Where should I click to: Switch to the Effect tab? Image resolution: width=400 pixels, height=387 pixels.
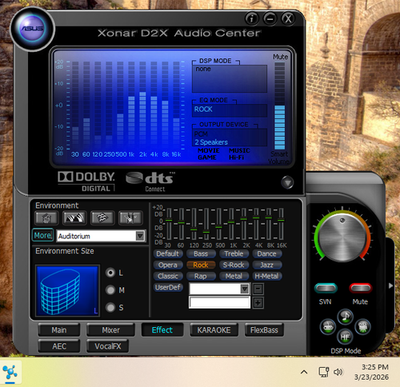pyautogui.click(x=162, y=330)
